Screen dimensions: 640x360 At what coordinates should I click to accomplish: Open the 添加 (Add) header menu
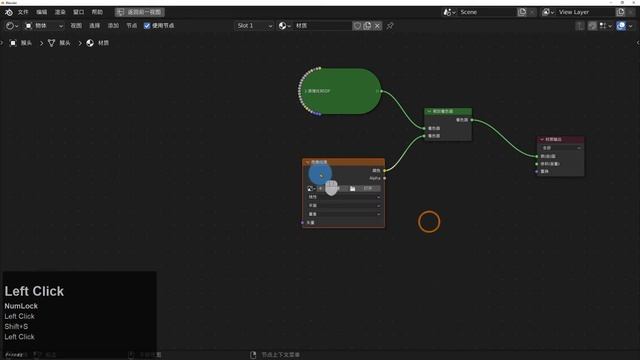click(113, 26)
